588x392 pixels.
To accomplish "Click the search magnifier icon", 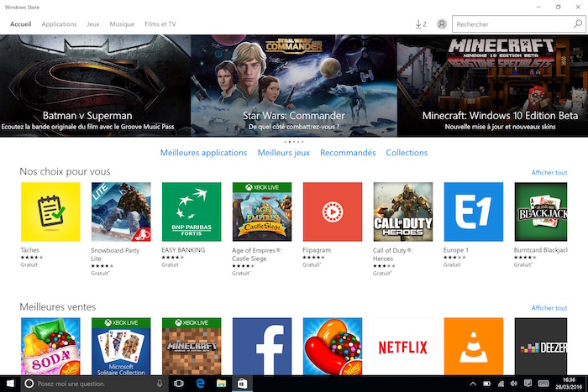I will (577, 24).
